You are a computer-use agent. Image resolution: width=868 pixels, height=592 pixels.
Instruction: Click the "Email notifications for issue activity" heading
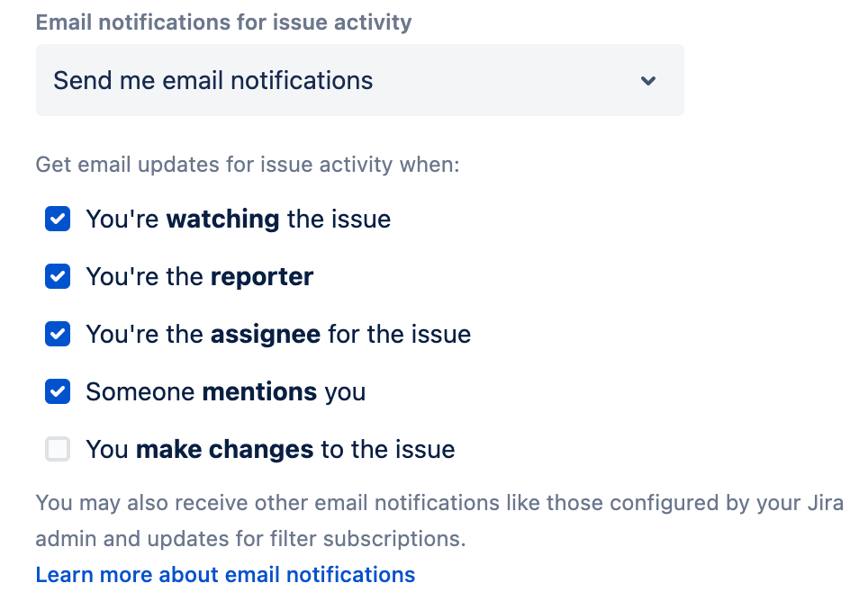[x=223, y=22]
